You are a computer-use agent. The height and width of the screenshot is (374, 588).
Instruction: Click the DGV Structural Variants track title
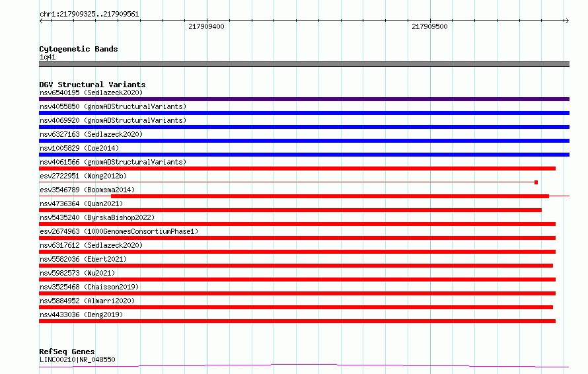click(x=92, y=85)
